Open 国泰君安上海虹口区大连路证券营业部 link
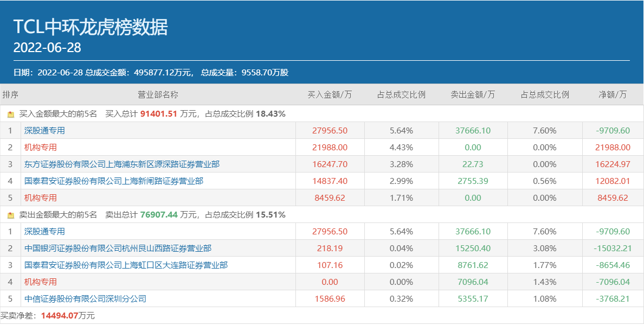This screenshot has height=325, width=644. (x=126, y=265)
